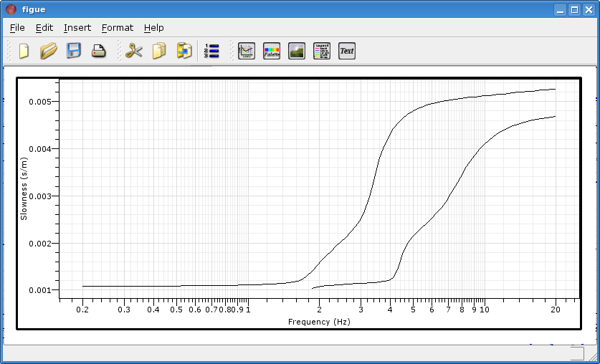Insert an image with the picture icon
Screen dimensions: 600x364
[297, 51]
